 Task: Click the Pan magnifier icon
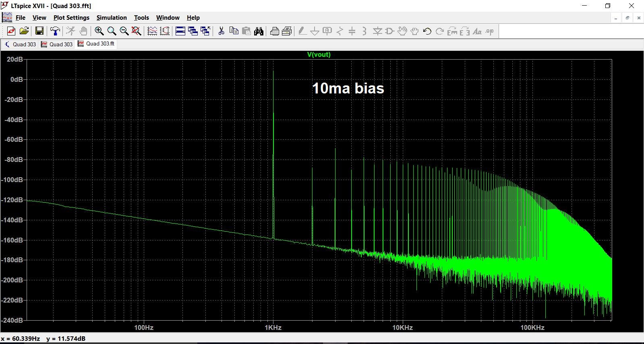pos(112,31)
